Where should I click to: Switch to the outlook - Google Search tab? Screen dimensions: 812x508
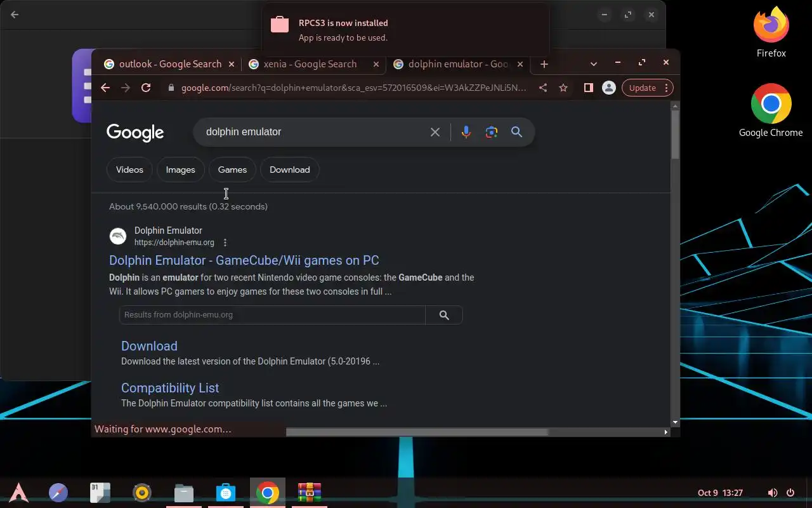click(169, 64)
